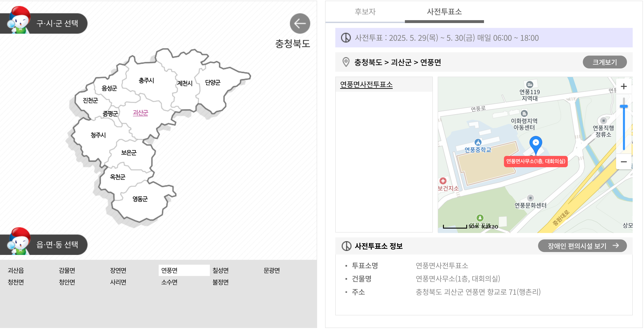Click the 연풍직행 정류소 map icon
This screenshot has width=644, height=330.
(603, 121)
